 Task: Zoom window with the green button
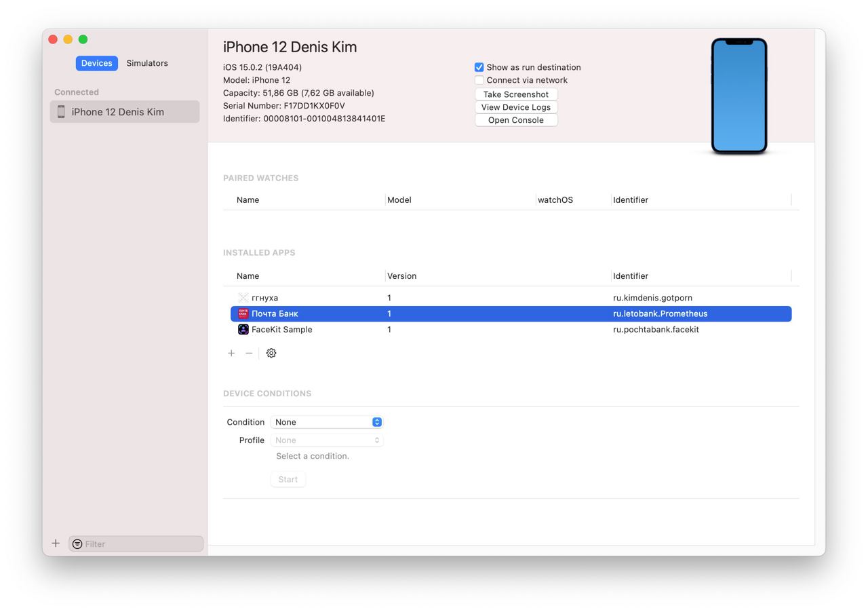(x=83, y=39)
